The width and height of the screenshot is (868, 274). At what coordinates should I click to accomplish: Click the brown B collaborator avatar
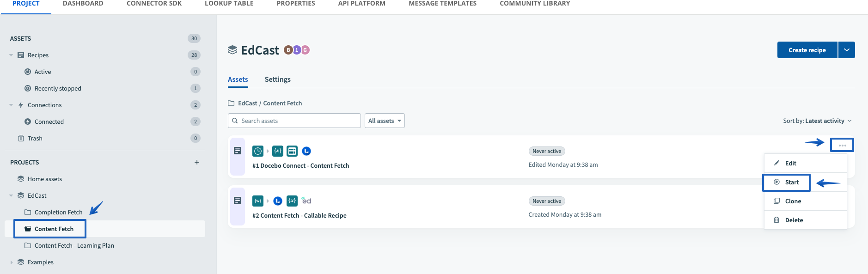288,50
